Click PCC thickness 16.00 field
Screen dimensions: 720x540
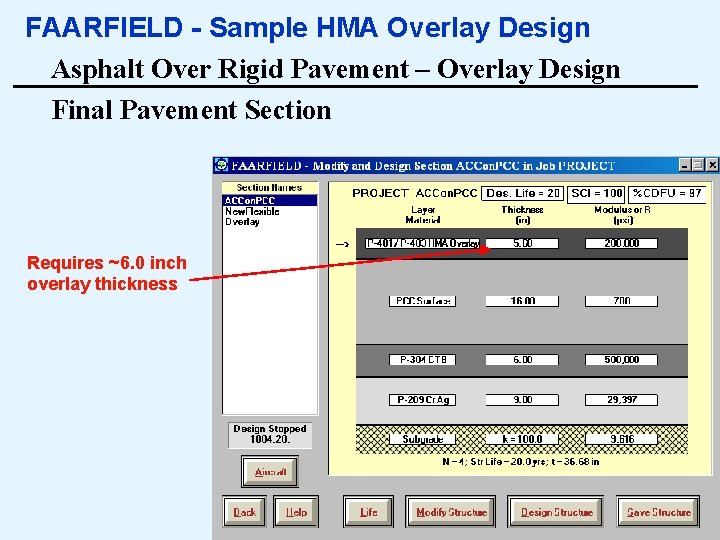[x=522, y=301]
